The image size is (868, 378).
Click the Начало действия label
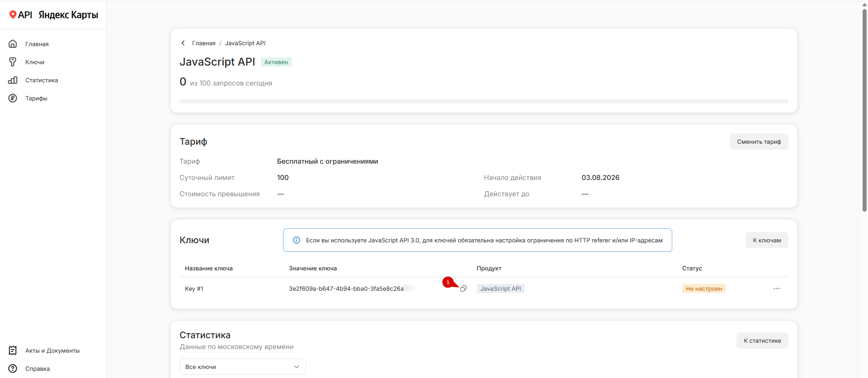[513, 178]
